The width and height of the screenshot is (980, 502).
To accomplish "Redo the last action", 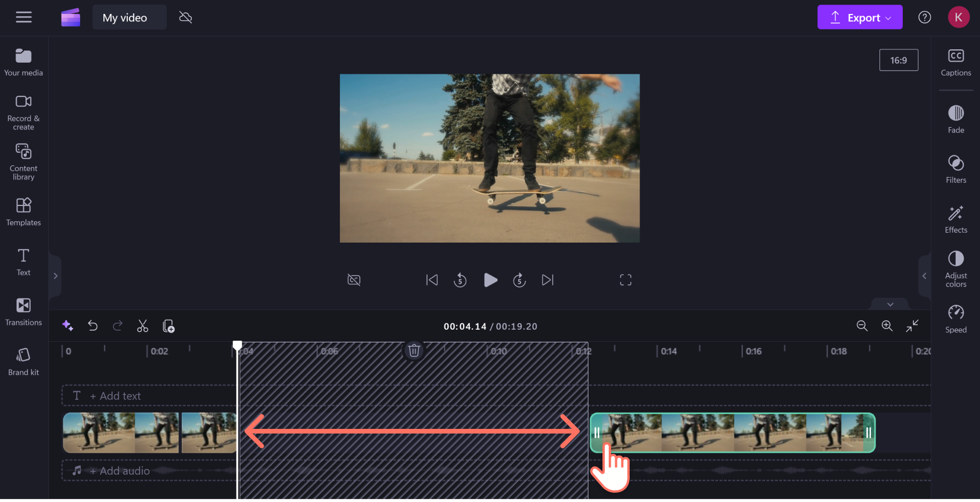I will pyautogui.click(x=118, y=326).
